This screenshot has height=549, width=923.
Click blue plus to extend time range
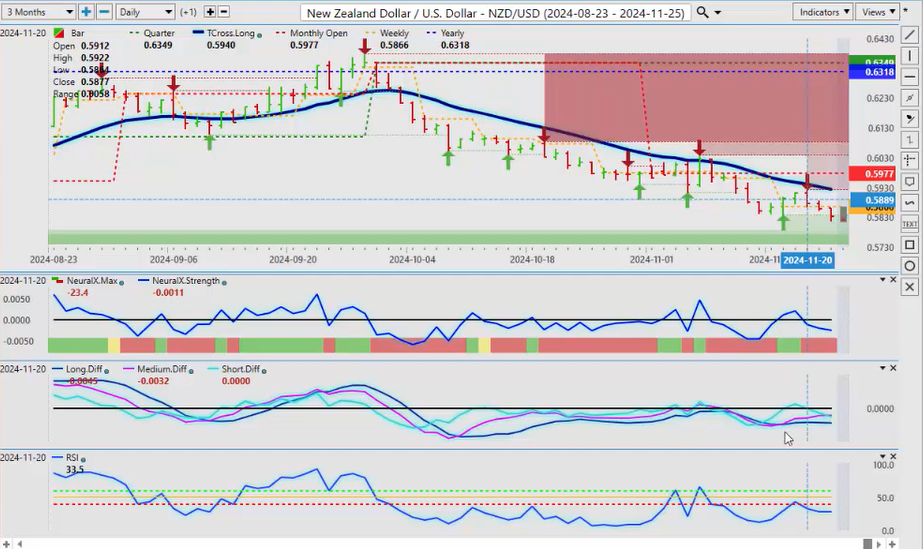click(86, 12)
